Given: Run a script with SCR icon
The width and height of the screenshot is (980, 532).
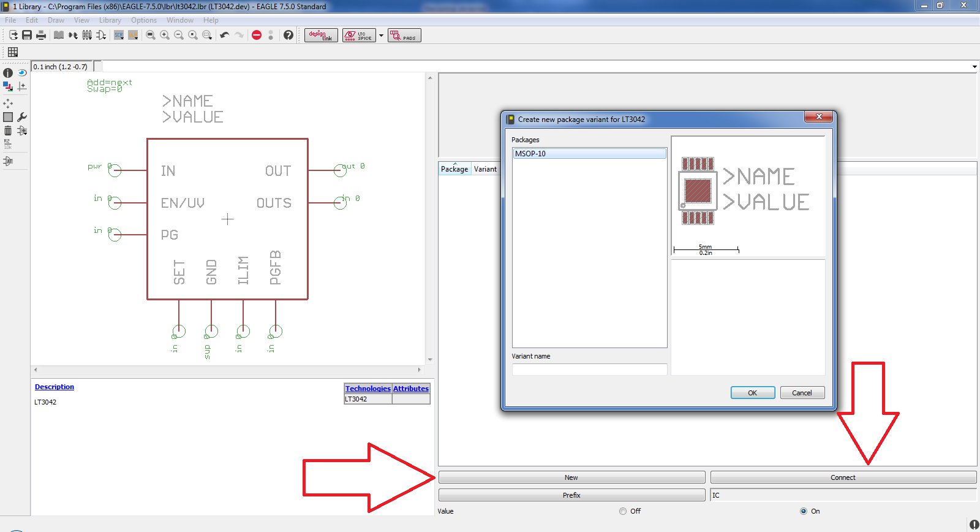Looking at the screenshot, I should (x=119, y=35).
